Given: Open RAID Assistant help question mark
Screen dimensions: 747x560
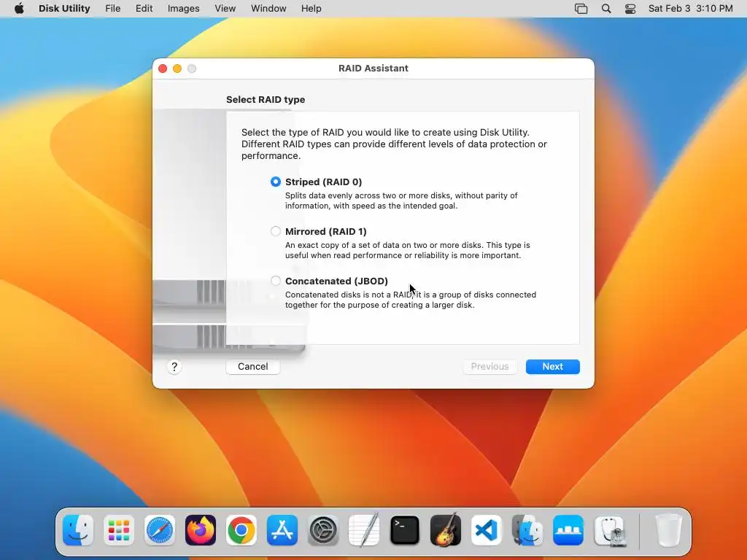Looking at the screenshot, I should click(x=174, y=367).
